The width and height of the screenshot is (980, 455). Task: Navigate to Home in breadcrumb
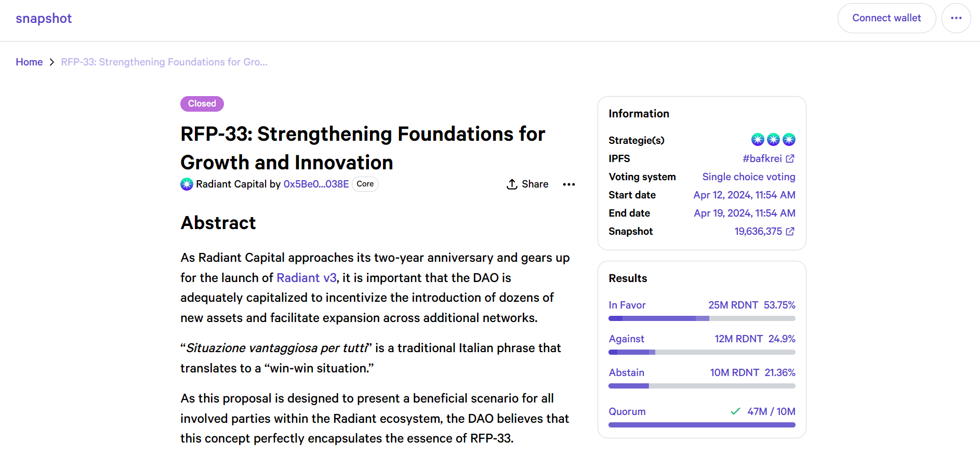coord(29,62)
